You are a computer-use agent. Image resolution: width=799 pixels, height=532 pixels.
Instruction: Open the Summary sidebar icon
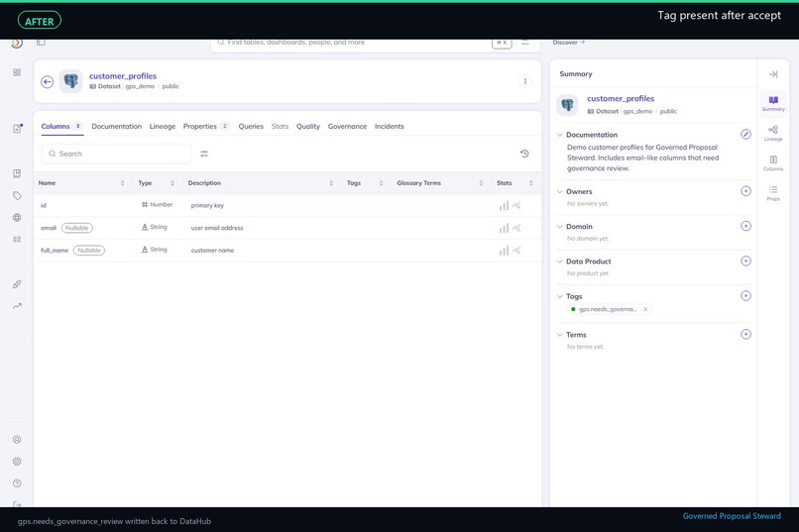(773, 103)
